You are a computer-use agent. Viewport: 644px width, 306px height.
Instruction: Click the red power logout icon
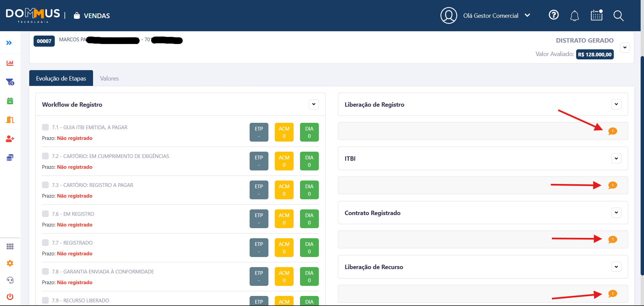pyautogui.click(x=10, y=297)
